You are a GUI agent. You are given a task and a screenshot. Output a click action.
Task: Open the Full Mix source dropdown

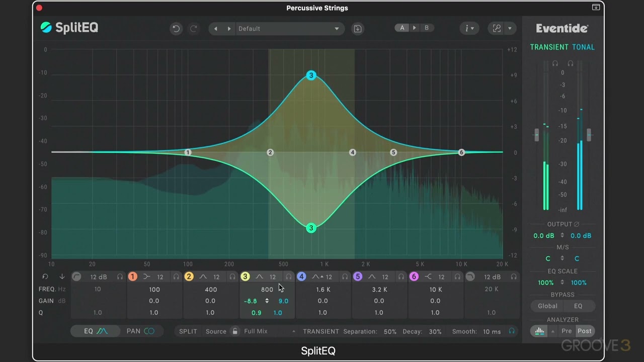coord(270,331)
